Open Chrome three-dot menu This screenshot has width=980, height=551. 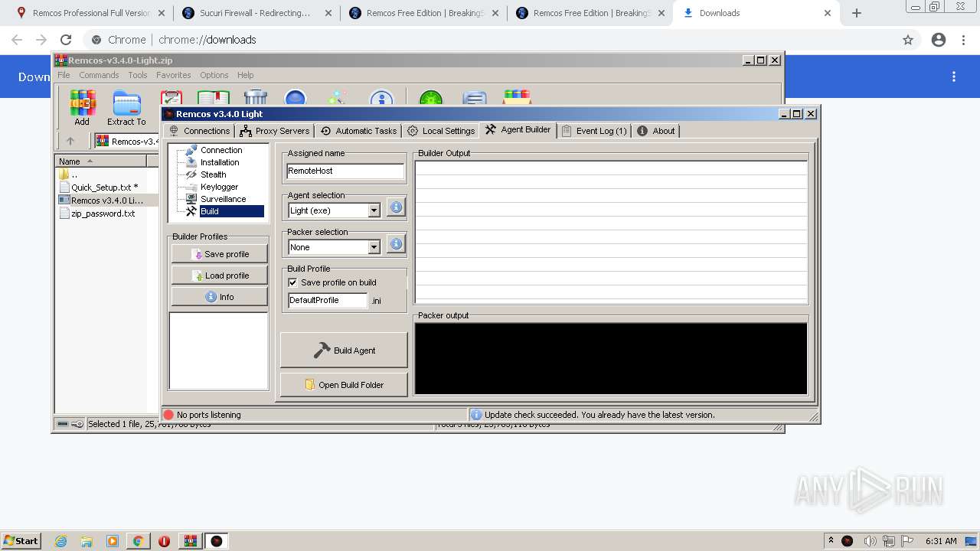click(x=964, y=40)
